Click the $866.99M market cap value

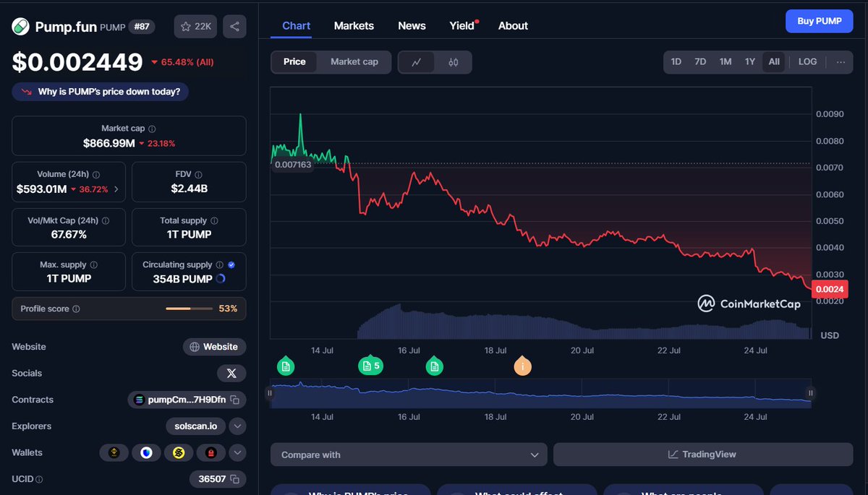(109, 143)
